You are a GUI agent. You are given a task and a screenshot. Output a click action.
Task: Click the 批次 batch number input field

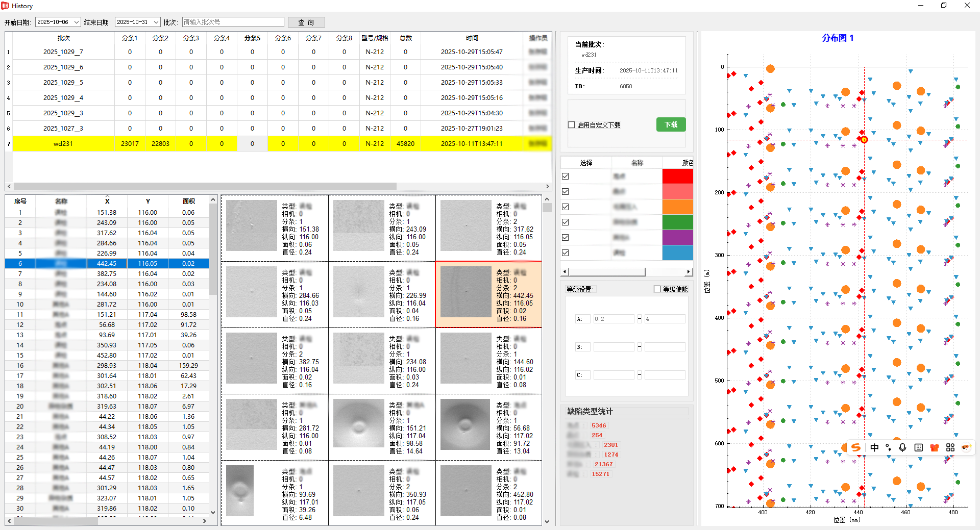click(x=233, y=22)
